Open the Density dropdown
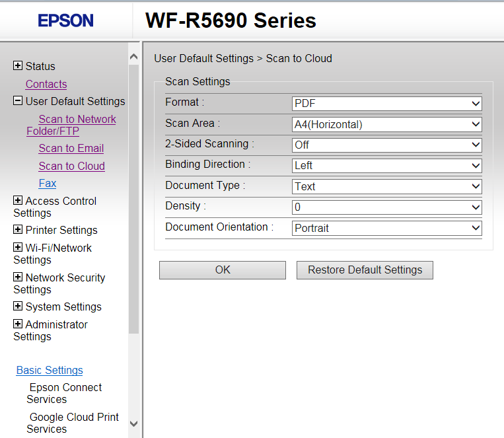 click(386, 207)
